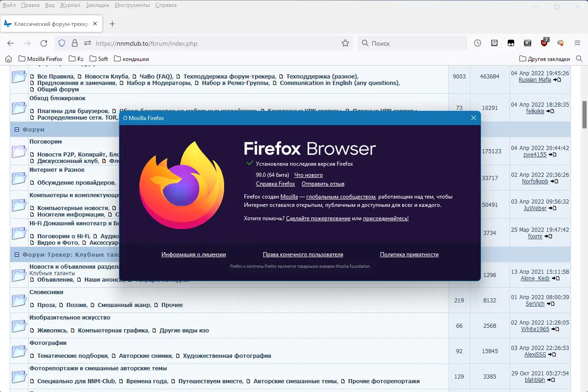Screen dimensions: 588x392
Task: Click the gray star extension icon
Action: point(528,43)
